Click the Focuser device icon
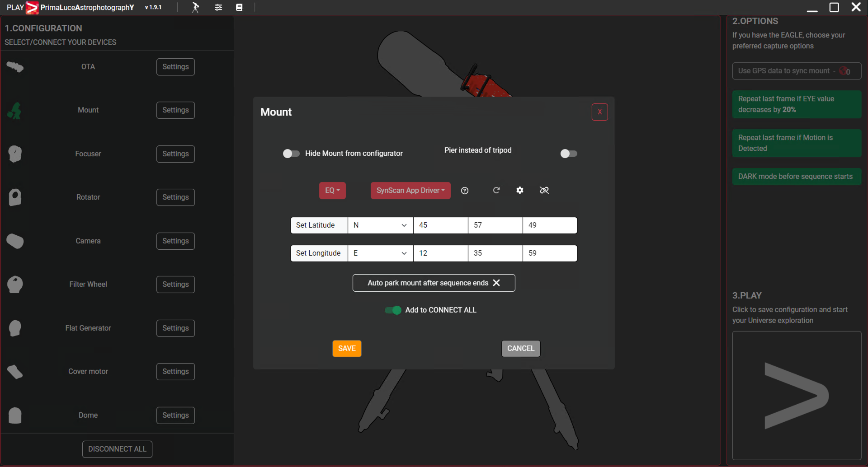 (x=15, y=154)
